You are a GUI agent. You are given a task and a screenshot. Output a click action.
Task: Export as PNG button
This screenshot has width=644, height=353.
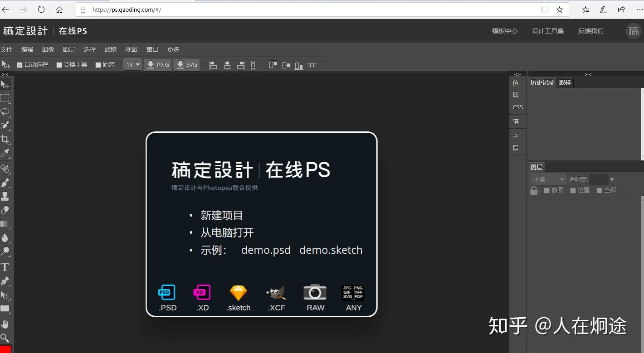pyautogui.click(x=158, y=65)
